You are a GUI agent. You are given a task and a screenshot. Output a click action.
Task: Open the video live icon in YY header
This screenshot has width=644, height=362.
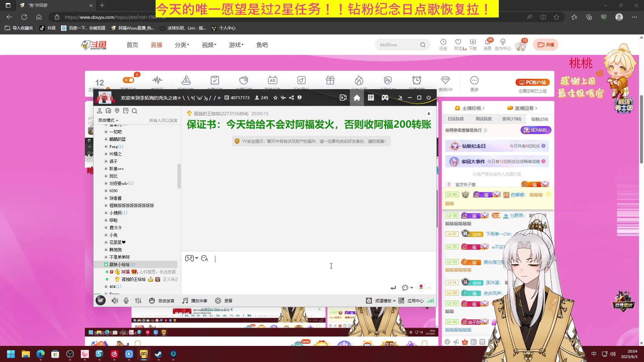pyautogui.click(x=343, y=98)
